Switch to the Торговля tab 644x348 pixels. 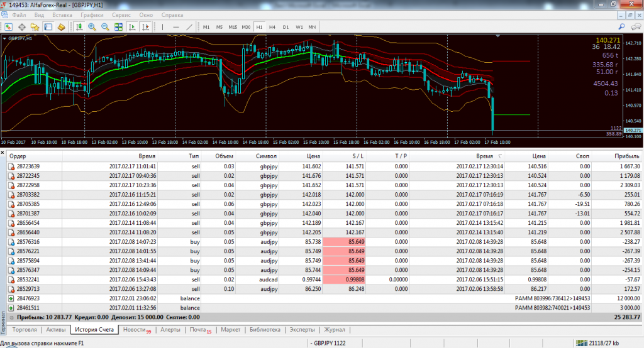[25, 329]
